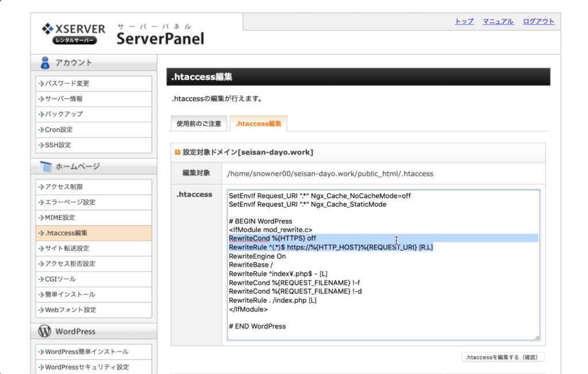The height and width of the screenshot is (374, 588).
Task: Switch to the 使用前のご注意 tab
Action: (199, 124)
